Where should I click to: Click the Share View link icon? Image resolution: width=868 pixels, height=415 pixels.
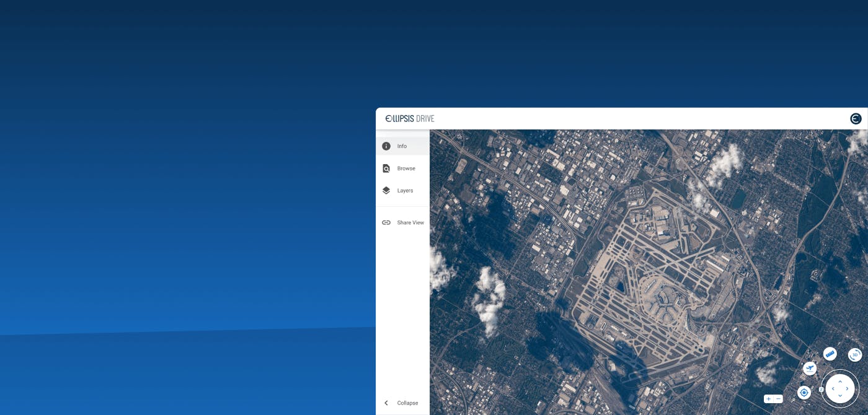click(386, 222)
